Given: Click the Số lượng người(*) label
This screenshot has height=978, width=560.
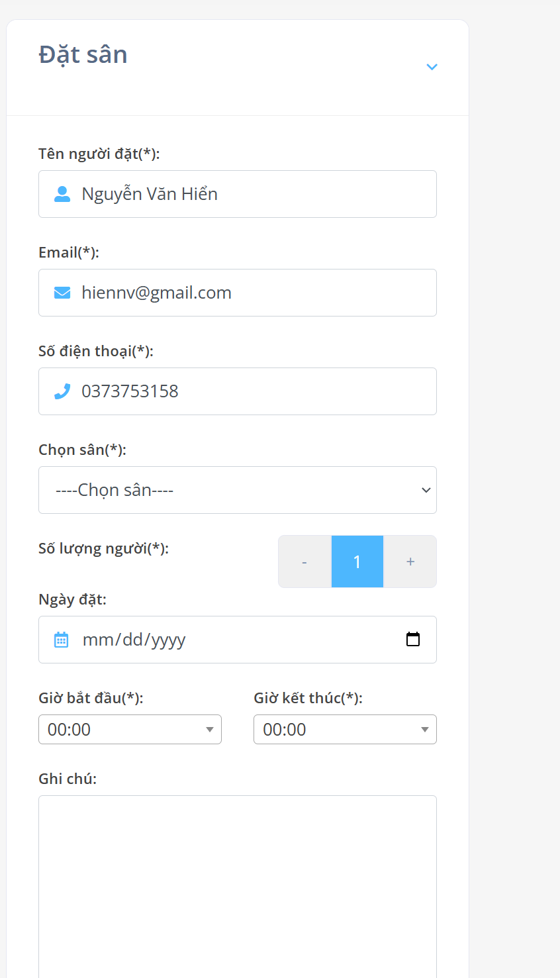Looking at the screenshot, I should click(103, 548).
